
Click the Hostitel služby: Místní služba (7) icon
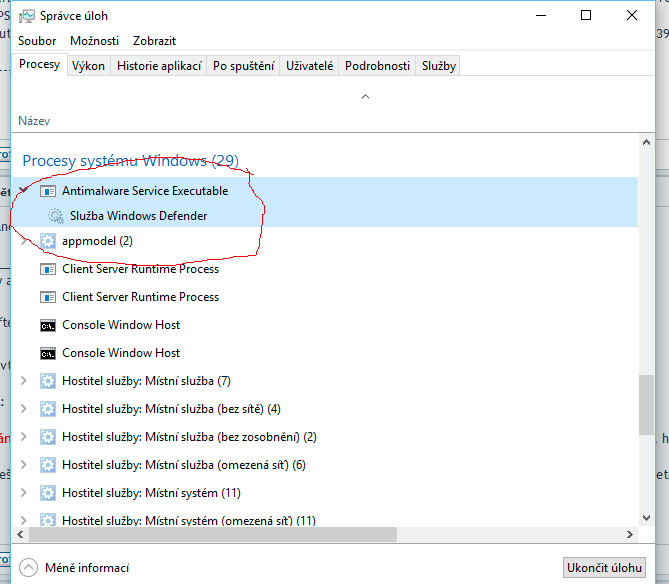tap(47, 381)
